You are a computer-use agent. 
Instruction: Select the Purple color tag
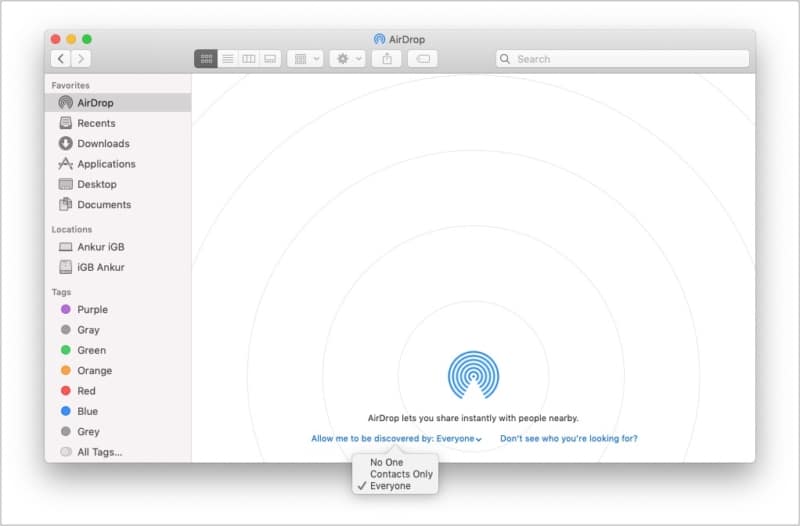[x=92, y=310]
